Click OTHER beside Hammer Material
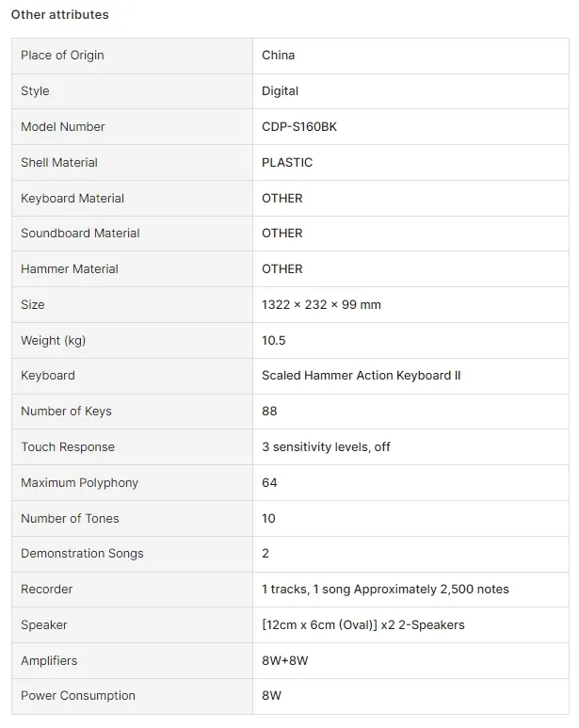This screenshot has height=728, width=579. pos(282,268)
